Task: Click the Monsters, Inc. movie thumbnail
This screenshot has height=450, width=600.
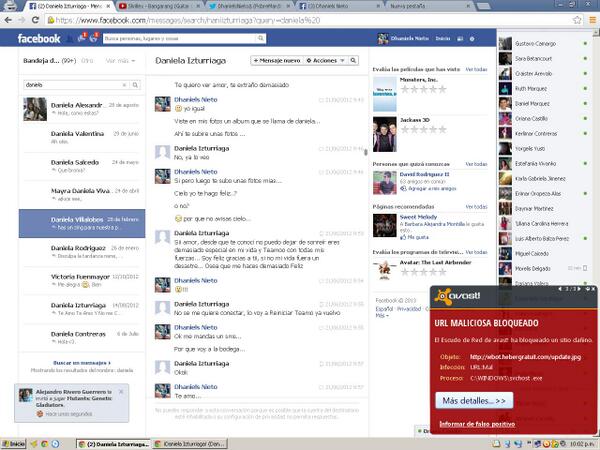Action: (385, 94)
